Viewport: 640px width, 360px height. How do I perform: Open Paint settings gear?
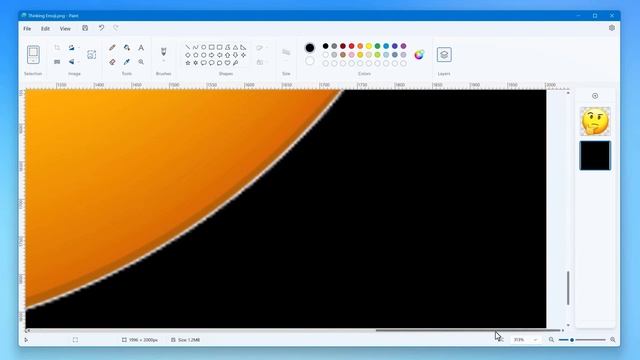click(611, 28)
